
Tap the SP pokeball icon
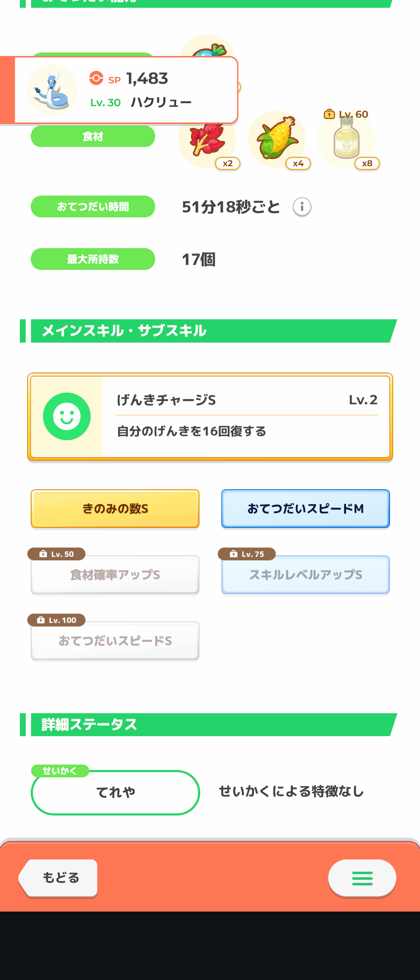click(96, 78)
